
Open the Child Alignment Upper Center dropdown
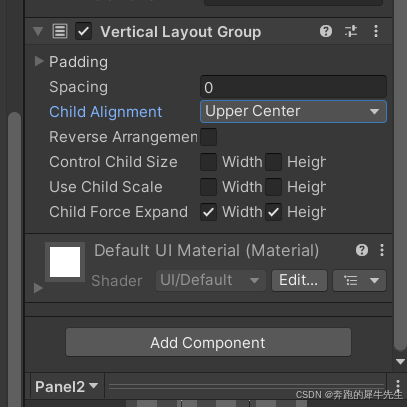pyautogui.click(x=293, y=111)
